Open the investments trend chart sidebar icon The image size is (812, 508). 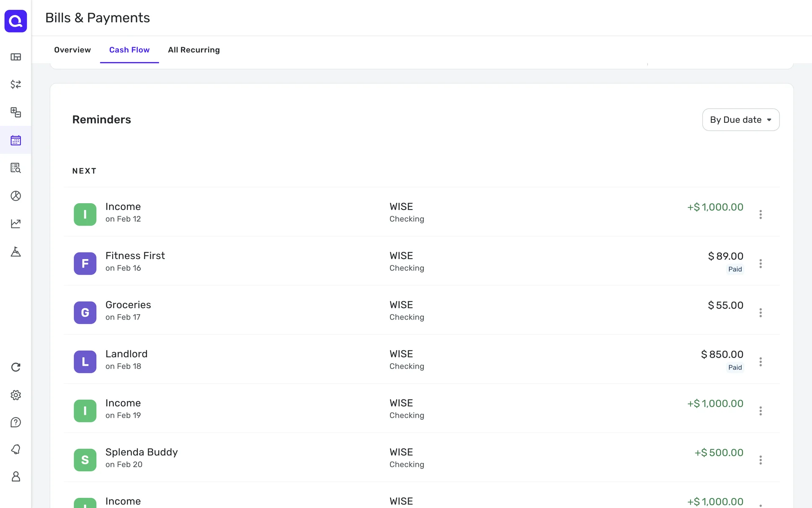[16, 224]
